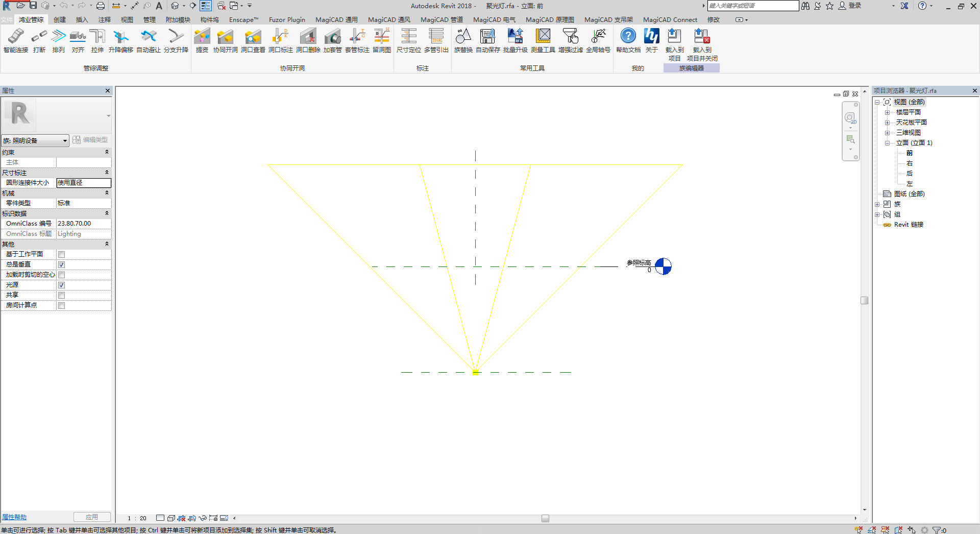The image size is (980, 534).
Task: Open the 族: 照明设备 family dropdown
Action: tap(35, 140)
